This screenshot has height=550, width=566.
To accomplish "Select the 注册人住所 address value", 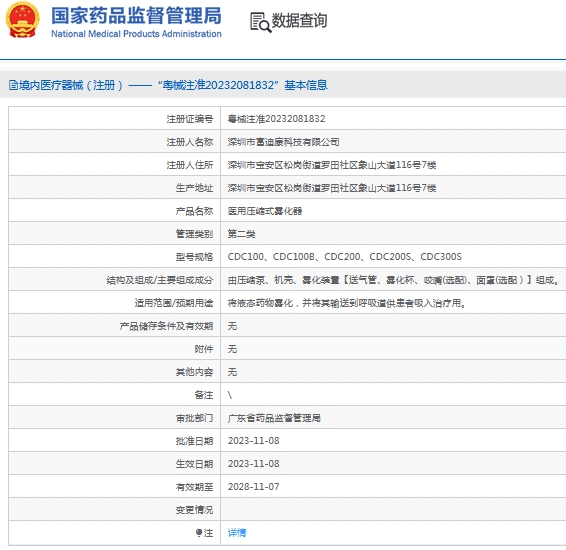I will click(332, 165).
